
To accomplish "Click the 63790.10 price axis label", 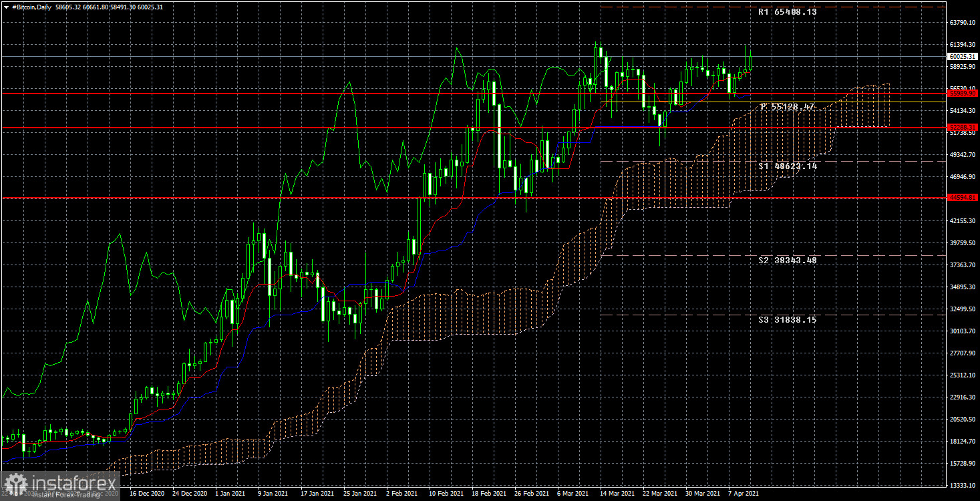I will [963, 23].
